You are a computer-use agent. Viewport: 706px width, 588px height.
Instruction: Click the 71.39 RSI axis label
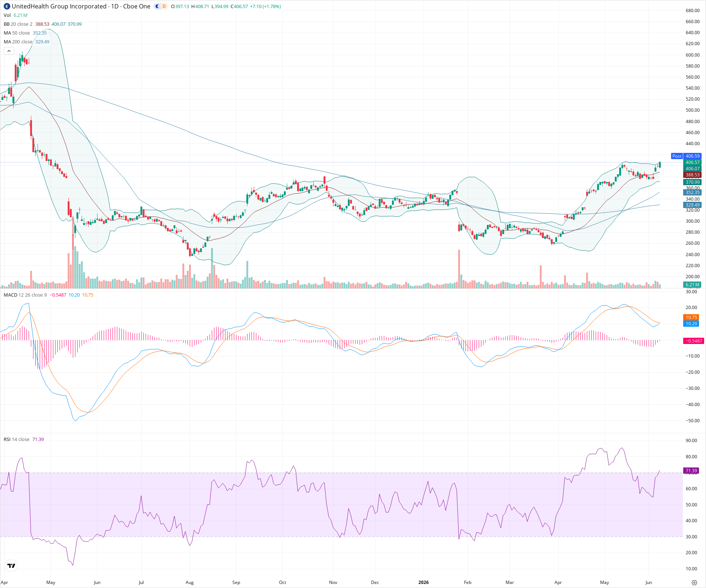coord(691,471)
